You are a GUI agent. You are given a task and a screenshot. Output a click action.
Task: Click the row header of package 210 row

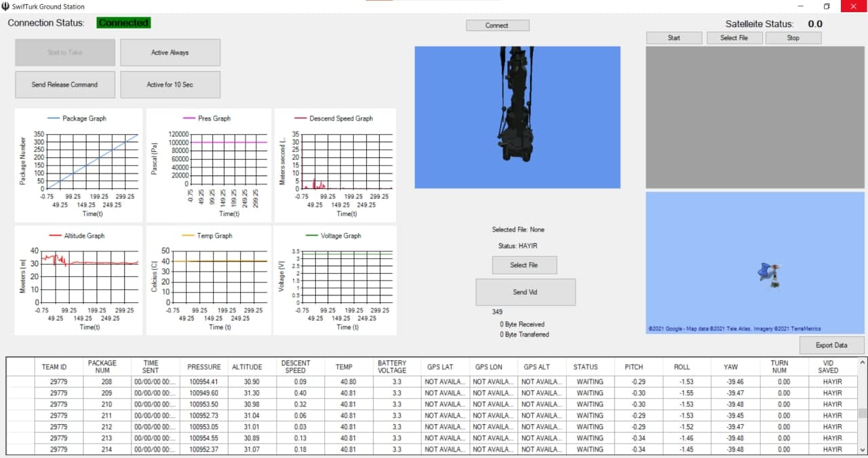pyautogui.click(x=20, y=404)
